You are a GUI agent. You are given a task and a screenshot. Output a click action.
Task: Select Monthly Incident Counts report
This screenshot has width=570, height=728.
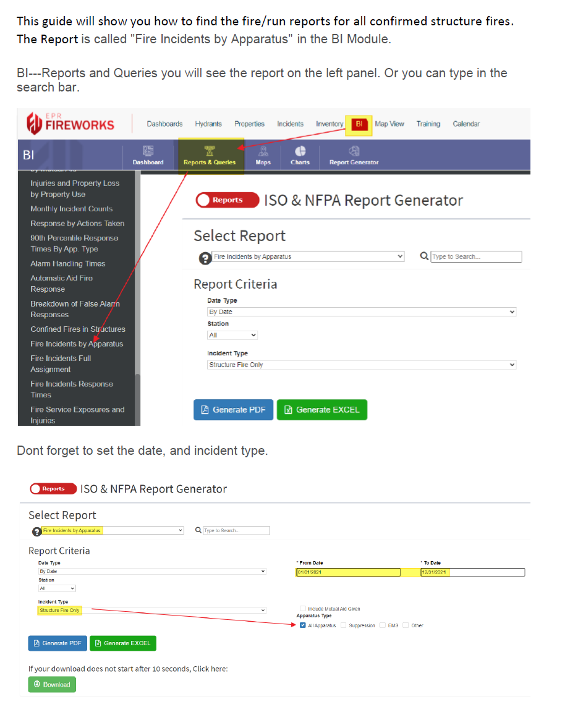[71, 209]
